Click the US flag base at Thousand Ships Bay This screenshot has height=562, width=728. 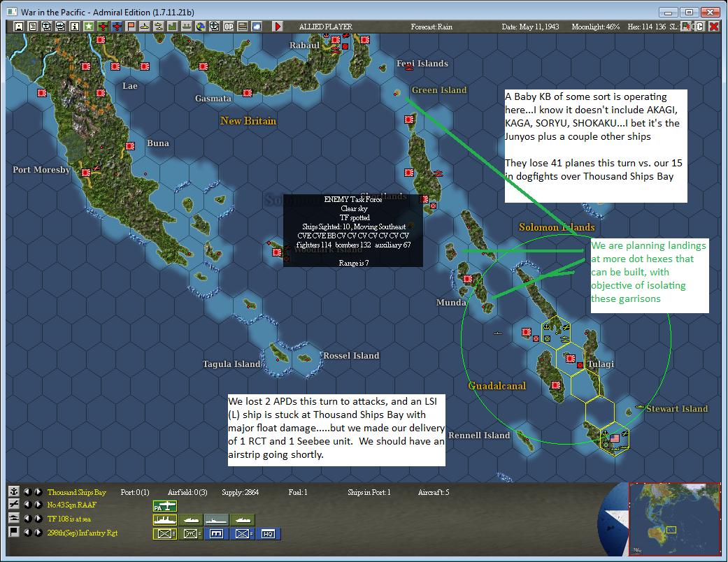click(x=615, y=438)
